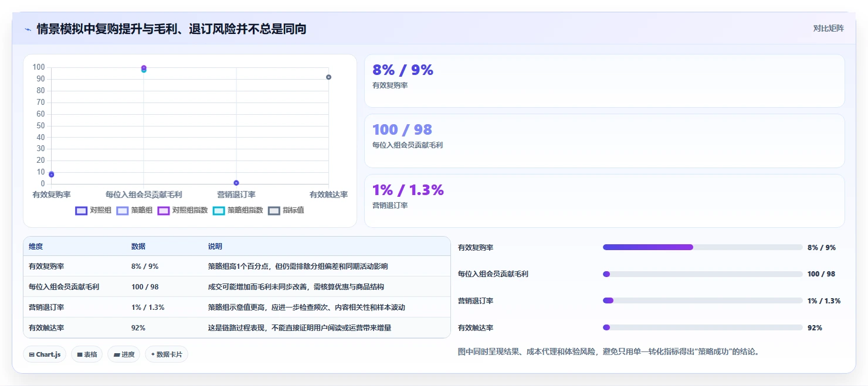Toggle the 策略组 legend dataset
868x386 pixels.
[x=134, y=210]
